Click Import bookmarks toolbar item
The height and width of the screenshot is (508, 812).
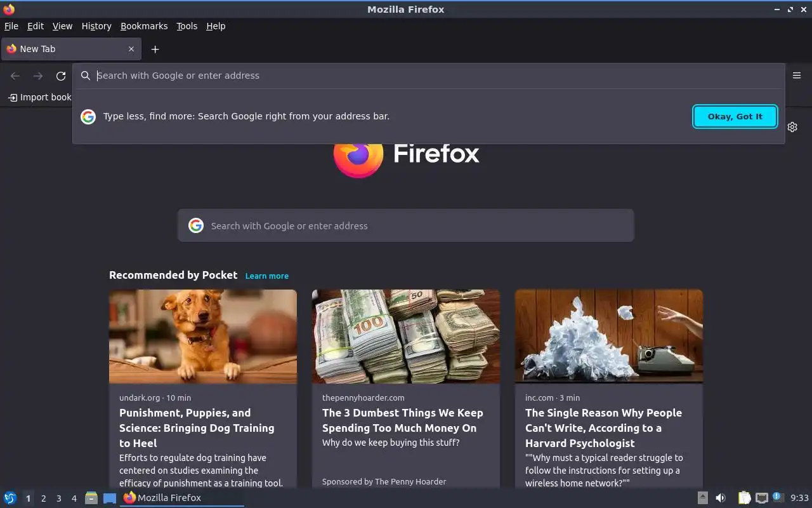[x=39, y=97]
